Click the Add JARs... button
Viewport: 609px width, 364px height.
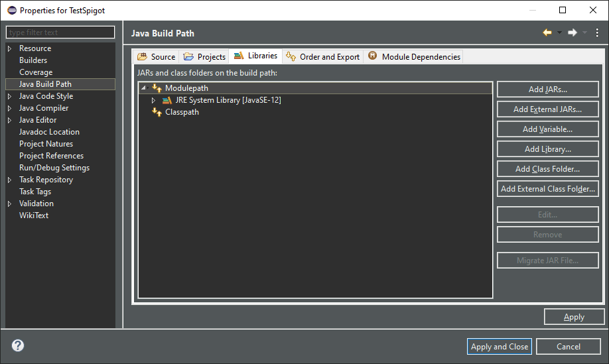pos(547,90)
